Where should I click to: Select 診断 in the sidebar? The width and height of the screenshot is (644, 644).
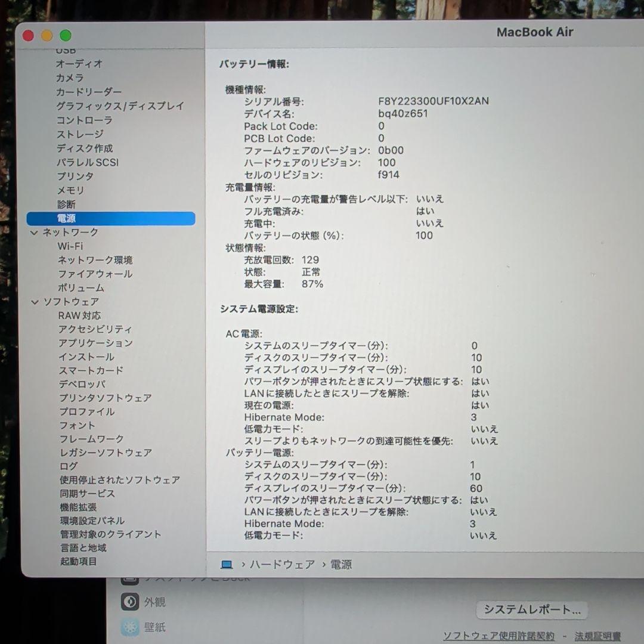[x=67, y=204]
